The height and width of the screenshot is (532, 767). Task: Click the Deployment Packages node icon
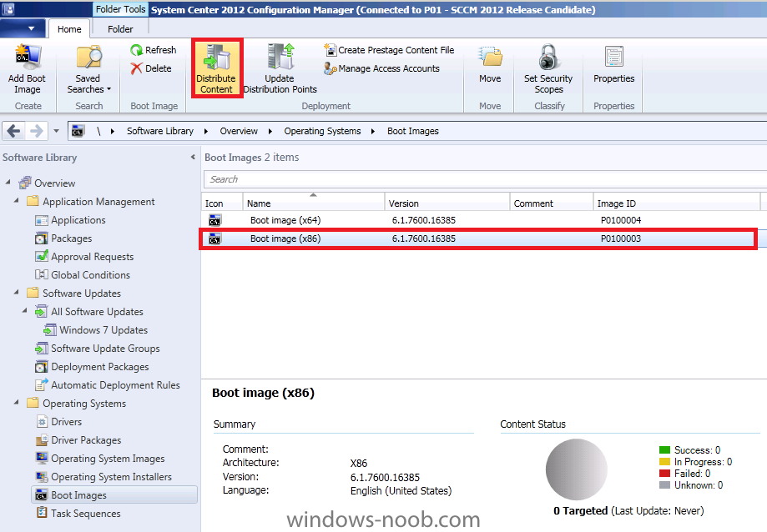click(42, 367)
